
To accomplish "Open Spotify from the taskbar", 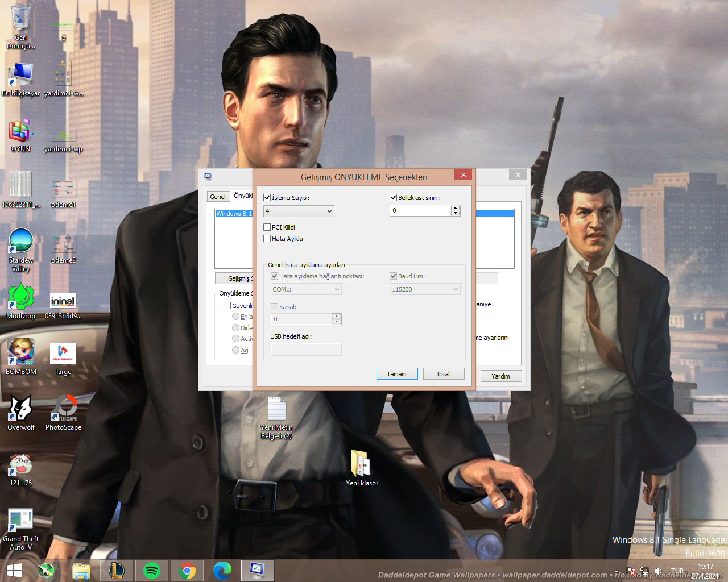I will (152, 571).
